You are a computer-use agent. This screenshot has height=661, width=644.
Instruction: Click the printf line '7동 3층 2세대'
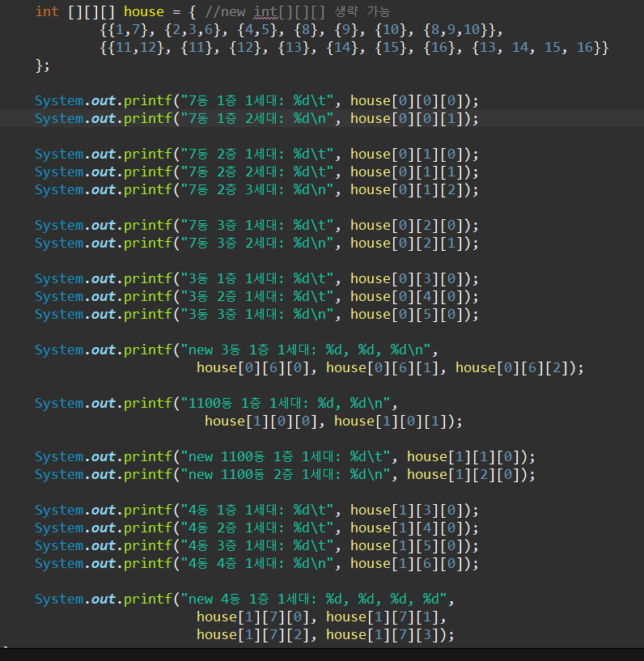(256, 244)
